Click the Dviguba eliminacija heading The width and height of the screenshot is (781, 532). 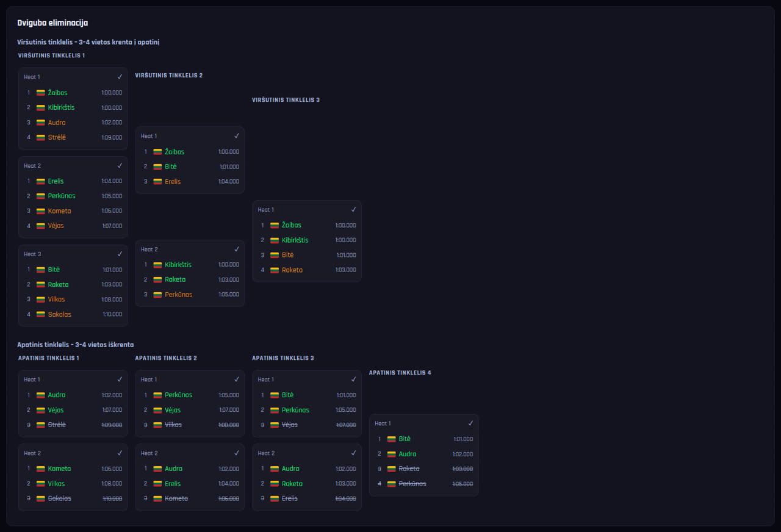pos(52,23)
